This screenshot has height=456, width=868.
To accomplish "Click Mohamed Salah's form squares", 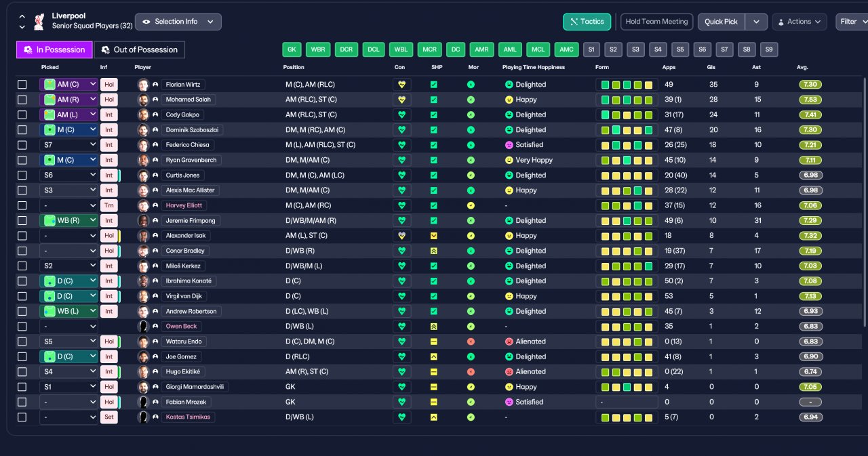I will (627, 100).
